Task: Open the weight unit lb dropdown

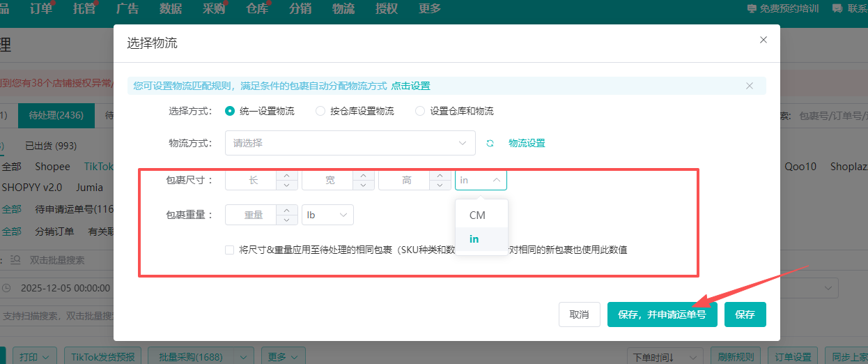Action: tap(327, 215)
